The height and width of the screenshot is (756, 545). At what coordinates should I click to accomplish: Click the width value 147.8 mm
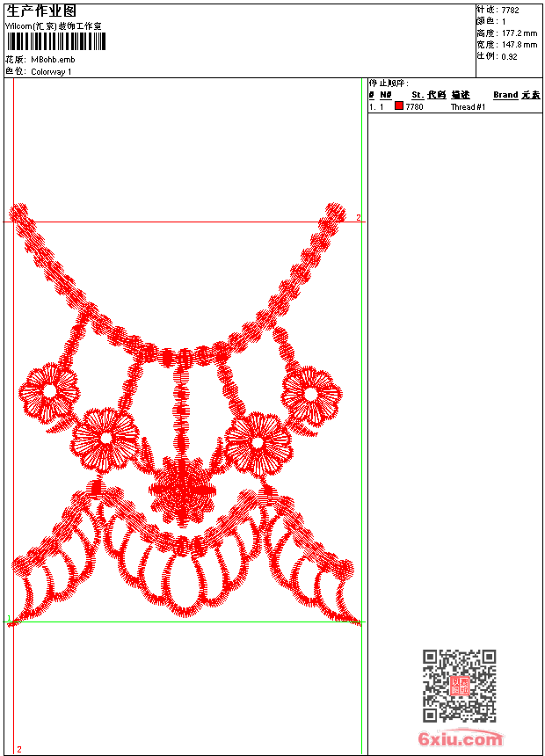click(519, 45)
